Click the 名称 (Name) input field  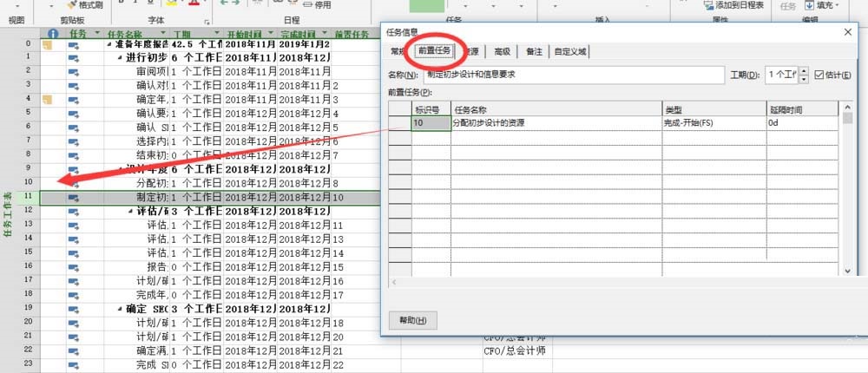(x=574, y=75)
